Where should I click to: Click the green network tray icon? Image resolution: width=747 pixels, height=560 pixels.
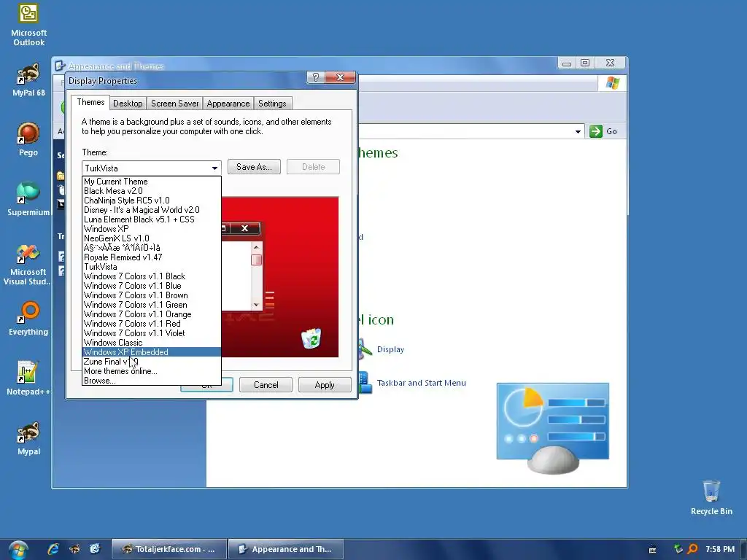[x=678, y=549]
